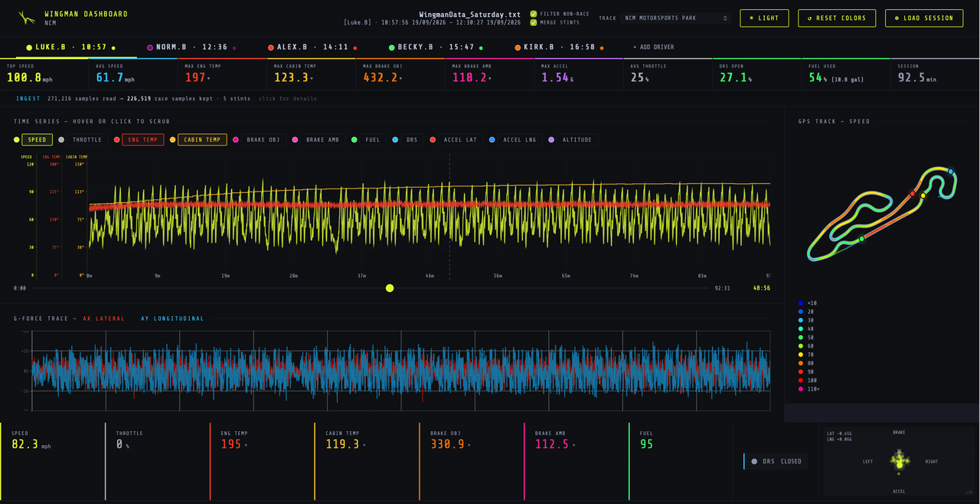
Task: Click the color dot beside Cabin Temp chip
Action: click(x=172, y=140)
